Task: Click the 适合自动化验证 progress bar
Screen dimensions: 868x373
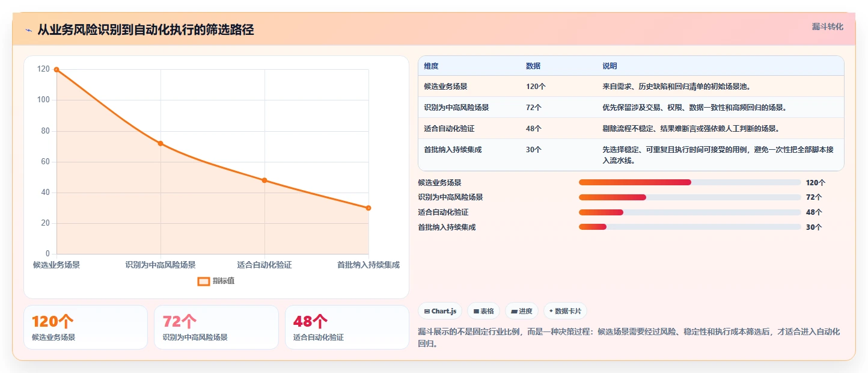Action: pos(689,212)
